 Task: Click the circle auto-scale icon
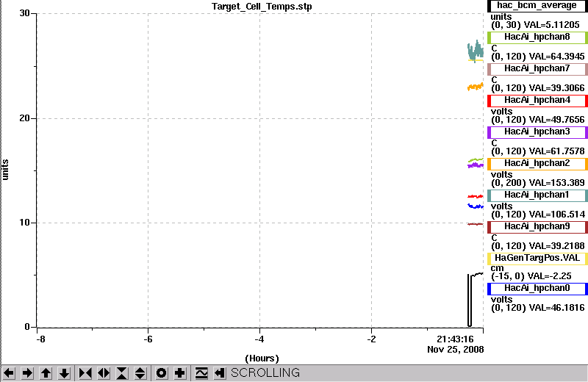[162, 373]
